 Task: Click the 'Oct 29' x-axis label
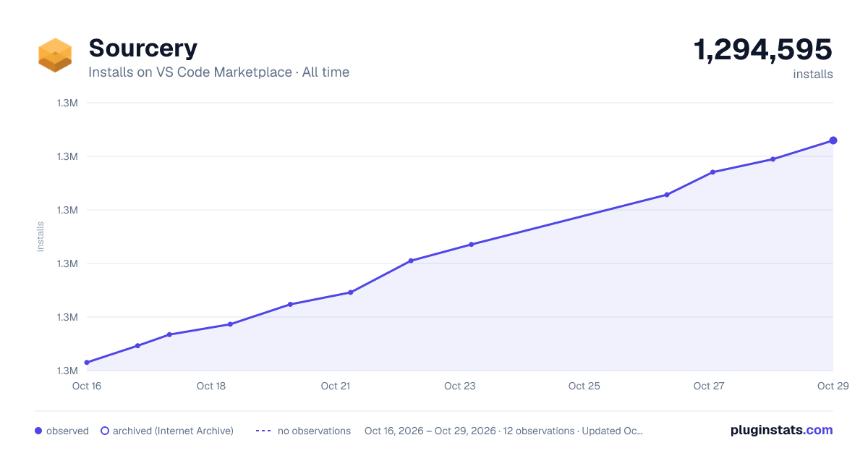coord(833,386)
